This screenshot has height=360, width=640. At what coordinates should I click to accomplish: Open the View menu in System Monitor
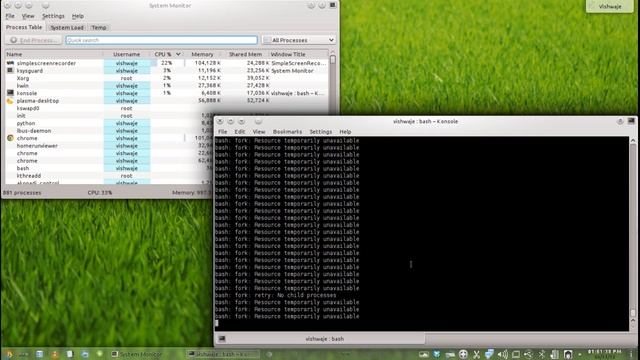[28, 16]
